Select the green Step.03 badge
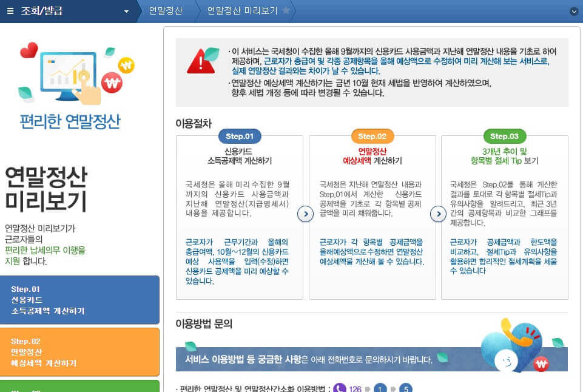 (505, 137)
